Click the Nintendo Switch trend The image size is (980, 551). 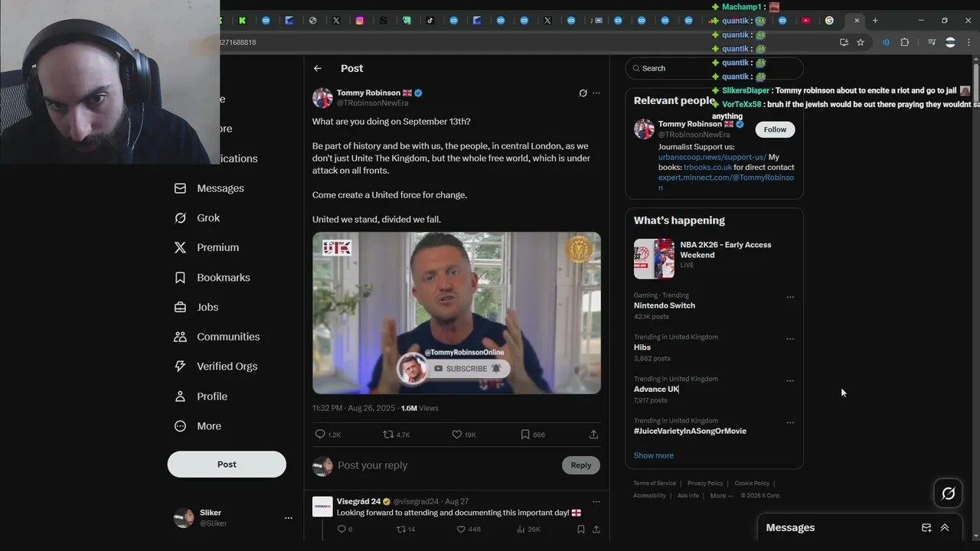click(x=664, y=305)
